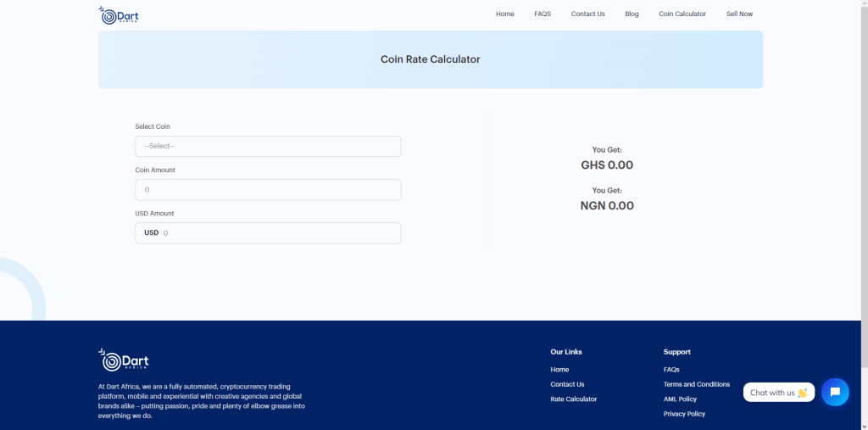The width and height of the screenshot is (868, 430).
Task: Open the Blog nav item
Action: tap(632, 14)
